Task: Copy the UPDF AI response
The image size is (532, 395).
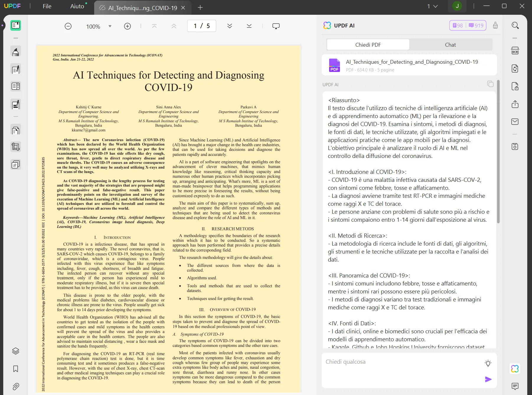Action: click(490, 84)
